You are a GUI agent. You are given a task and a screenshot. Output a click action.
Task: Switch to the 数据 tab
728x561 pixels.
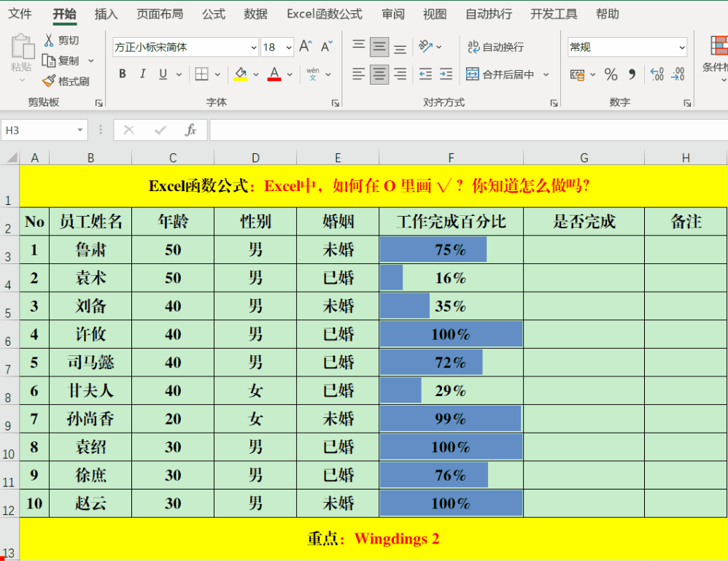(x=255, y=14)
